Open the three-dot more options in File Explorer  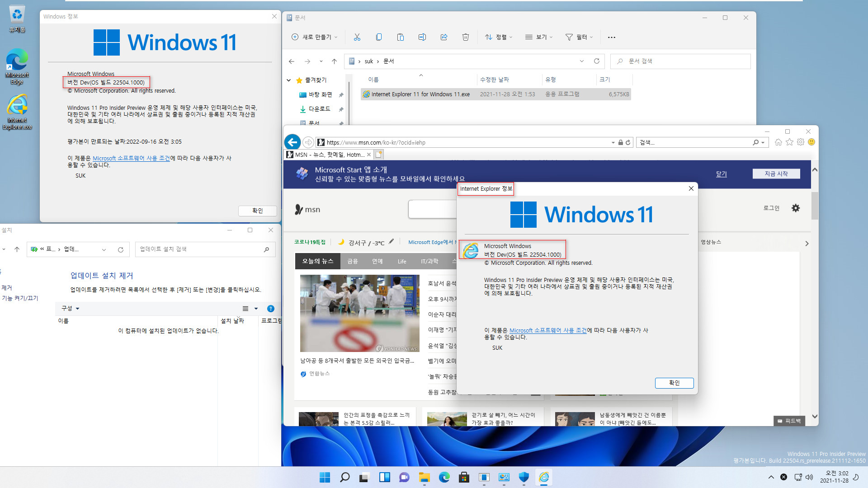[x=612, y=37]
